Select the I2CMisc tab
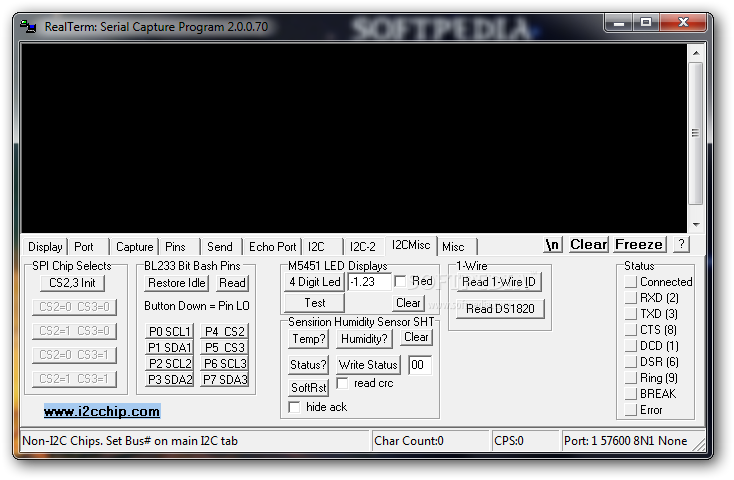The width and height of the screenshot is (734, 480). [x=411, y=245]
